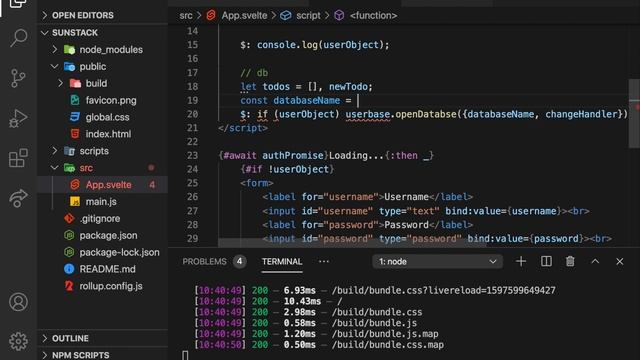Click the function icon in breadcrumb
The width and height of the screenshot is (640, 360).
click(x=339, y=16)
